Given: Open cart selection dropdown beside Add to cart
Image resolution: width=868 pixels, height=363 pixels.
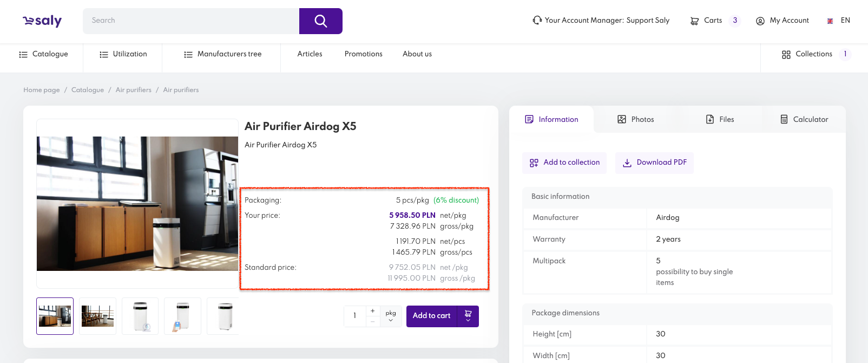Looking at the screenshot, I should (x=468, y=316).
